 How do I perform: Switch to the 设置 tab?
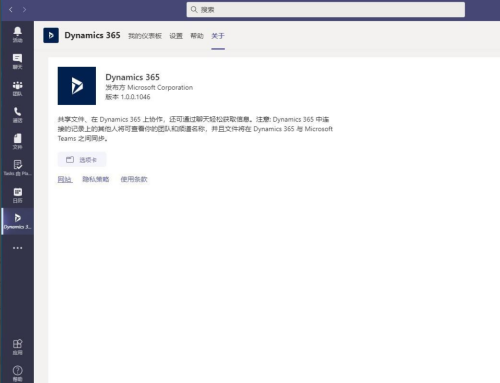click(x=176, y=36)
